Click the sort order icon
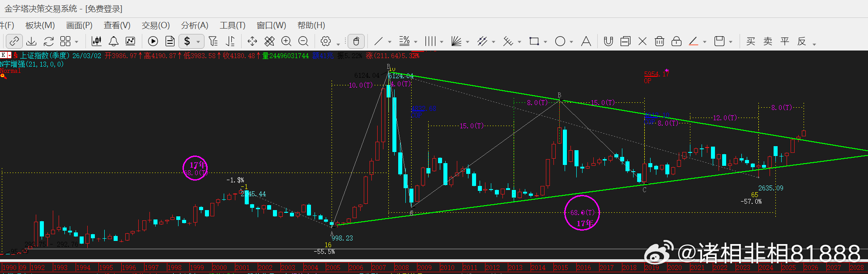This screenshot has height=274, width=868. tap(230, 41)
